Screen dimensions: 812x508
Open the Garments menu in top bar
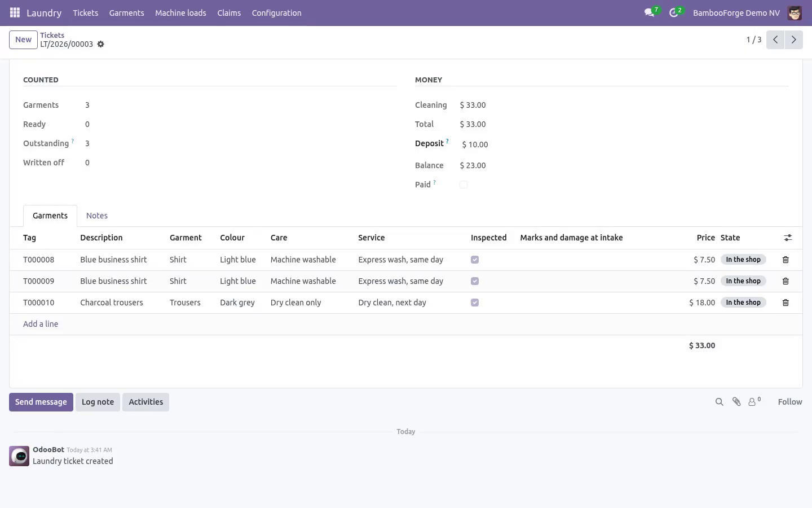(x=126, y=12)
